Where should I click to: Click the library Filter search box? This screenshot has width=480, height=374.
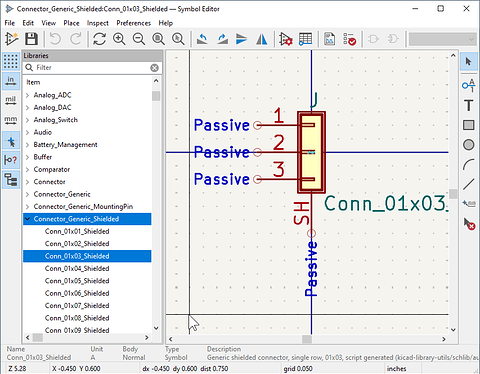(92, 68)
